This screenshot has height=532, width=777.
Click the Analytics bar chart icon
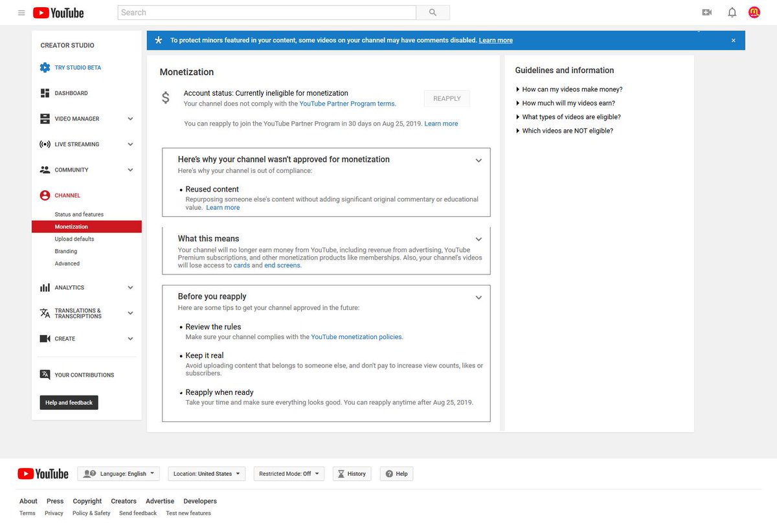45,287
